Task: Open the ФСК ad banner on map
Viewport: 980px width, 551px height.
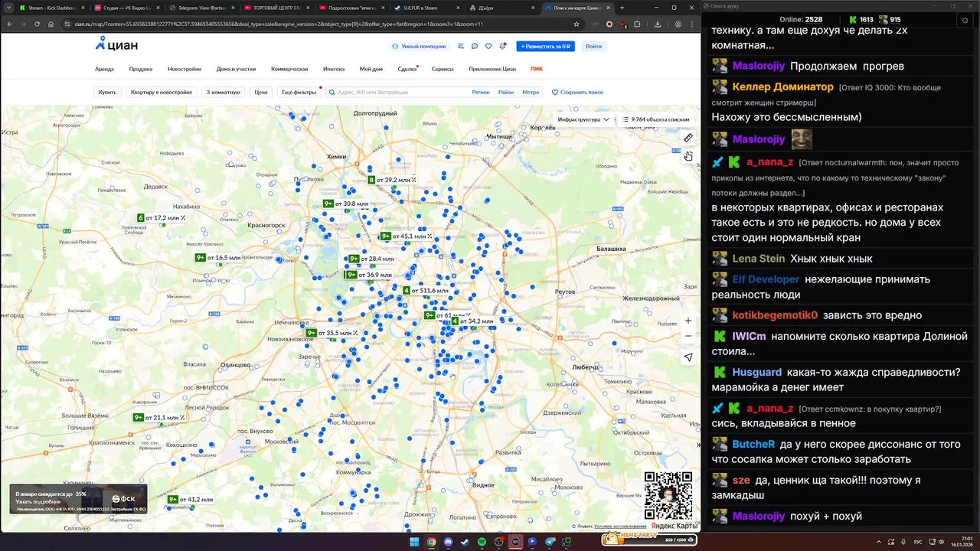Action: 78,499
